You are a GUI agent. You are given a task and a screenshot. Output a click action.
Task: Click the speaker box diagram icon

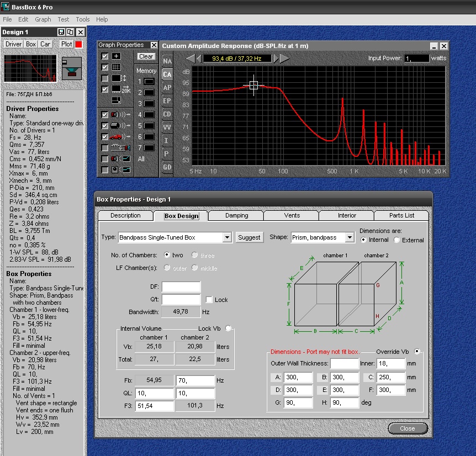point(71,68)
